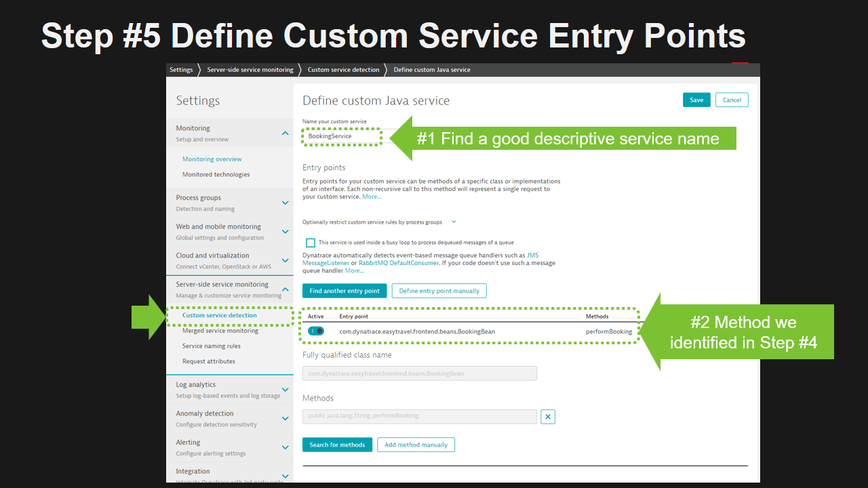Edit the BookingService name field
Image resolution: width=868 pixels, height=488 pixels.
tap(341, 136)
